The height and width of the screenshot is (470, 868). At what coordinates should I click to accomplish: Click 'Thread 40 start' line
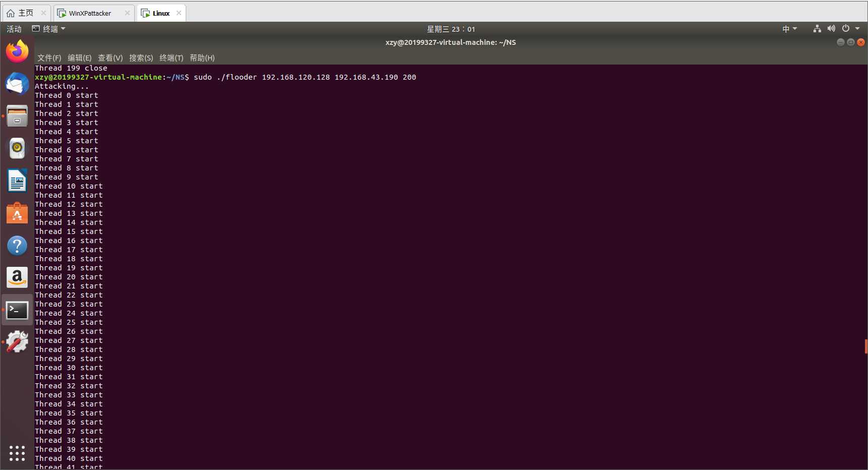pos(69,458)
